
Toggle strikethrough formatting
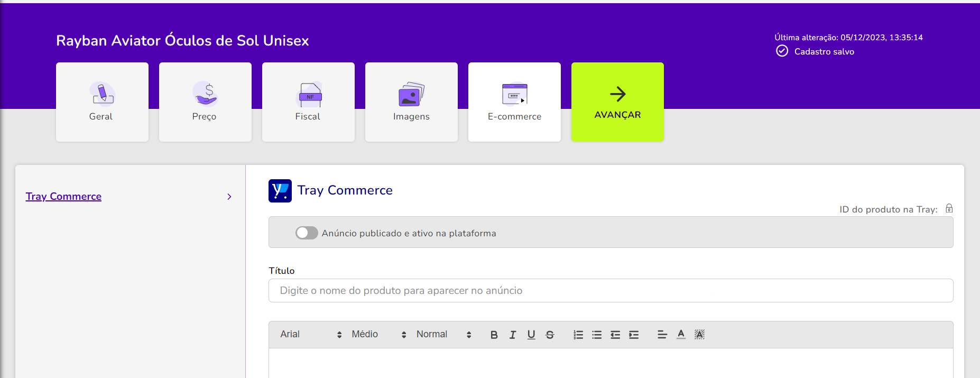coord(550,335)
